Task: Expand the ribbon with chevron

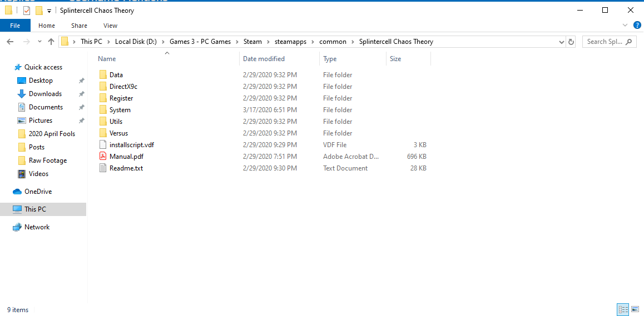Action: 625,26
